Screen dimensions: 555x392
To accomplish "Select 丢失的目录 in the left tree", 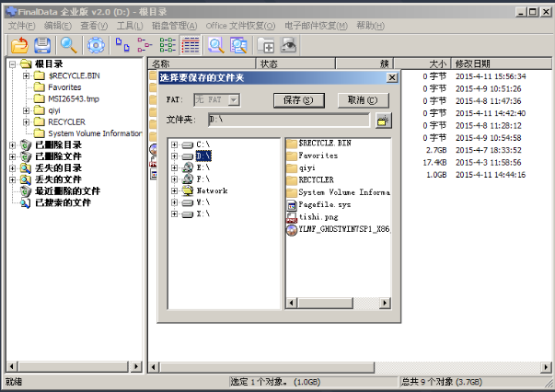I will [x=58, y=168].
